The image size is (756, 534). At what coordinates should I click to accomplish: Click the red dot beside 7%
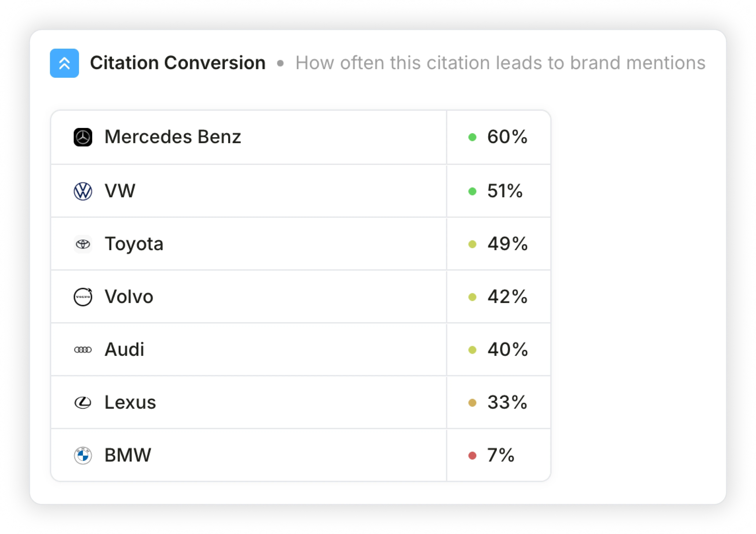coord(473,456)
